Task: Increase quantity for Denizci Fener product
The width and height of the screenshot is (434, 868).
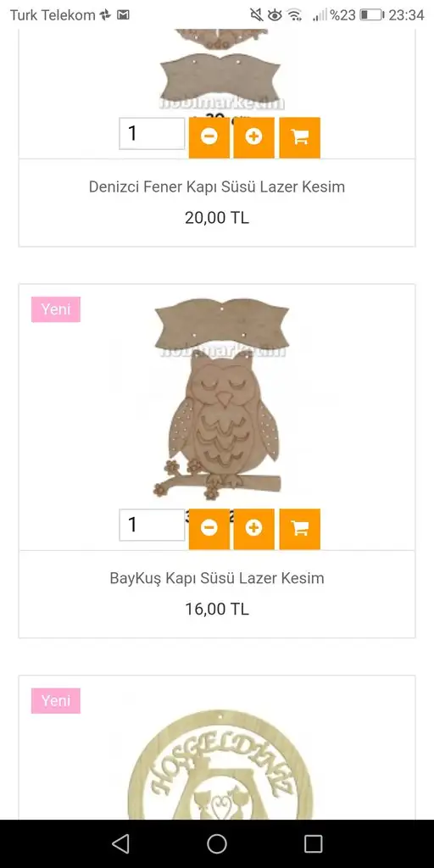Action: coord(253,137)
